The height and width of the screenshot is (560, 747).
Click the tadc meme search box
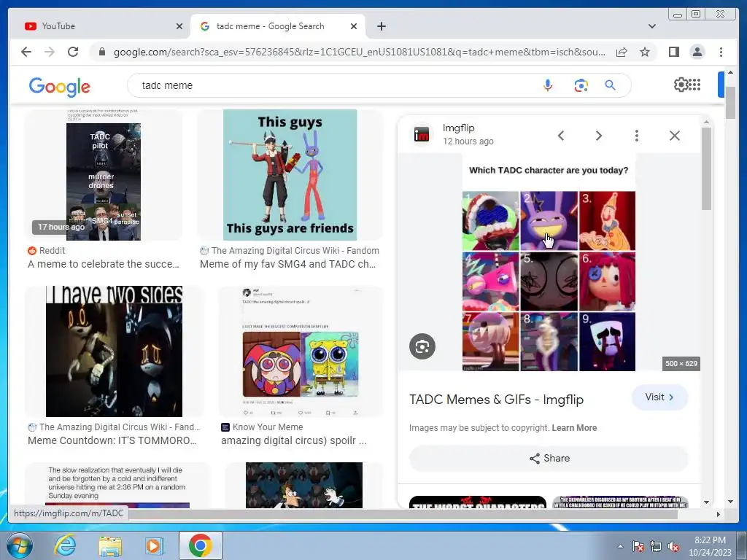333,85
